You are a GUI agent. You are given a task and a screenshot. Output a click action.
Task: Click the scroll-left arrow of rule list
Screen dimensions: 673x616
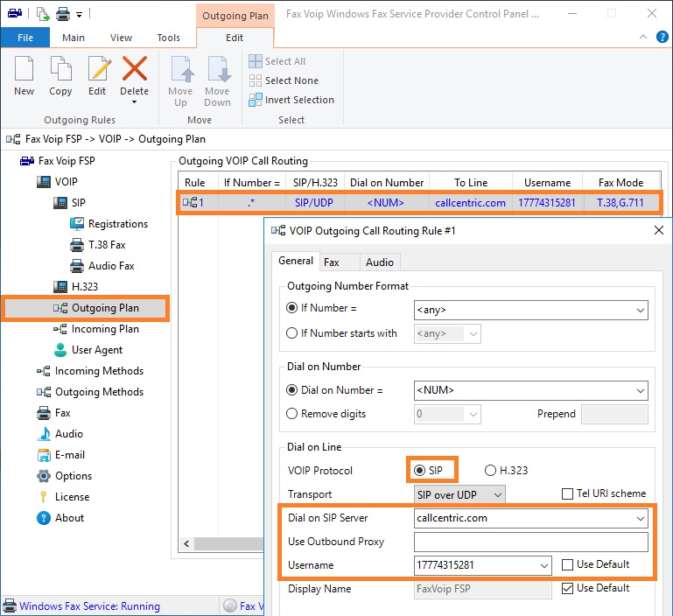[186, 544]
